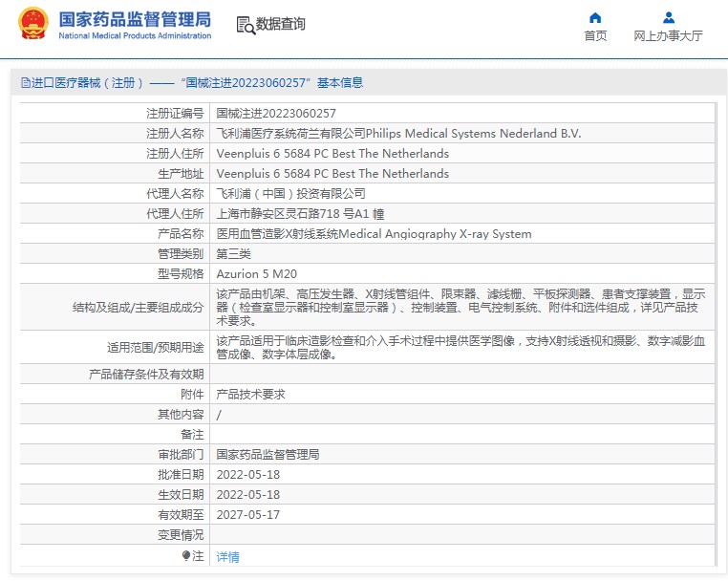Go to 首页 text link

coord(595,35)
